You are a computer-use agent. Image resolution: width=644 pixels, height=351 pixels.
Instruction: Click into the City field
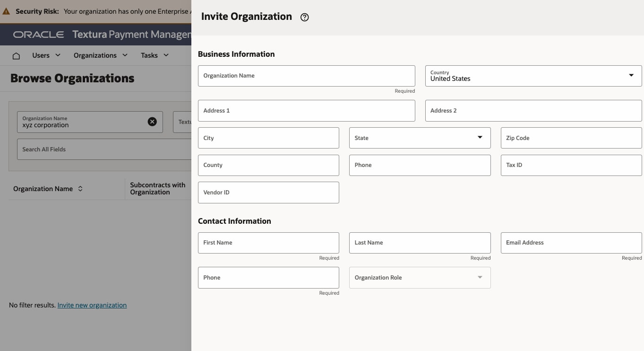(x=268, y=138)
